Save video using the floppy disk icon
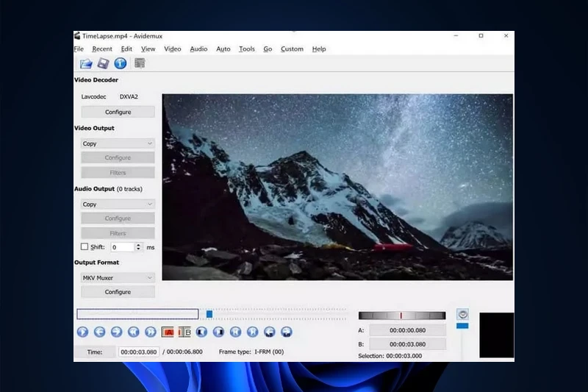The width and height of the screenshot is (588, 392). tap(103, 63)
